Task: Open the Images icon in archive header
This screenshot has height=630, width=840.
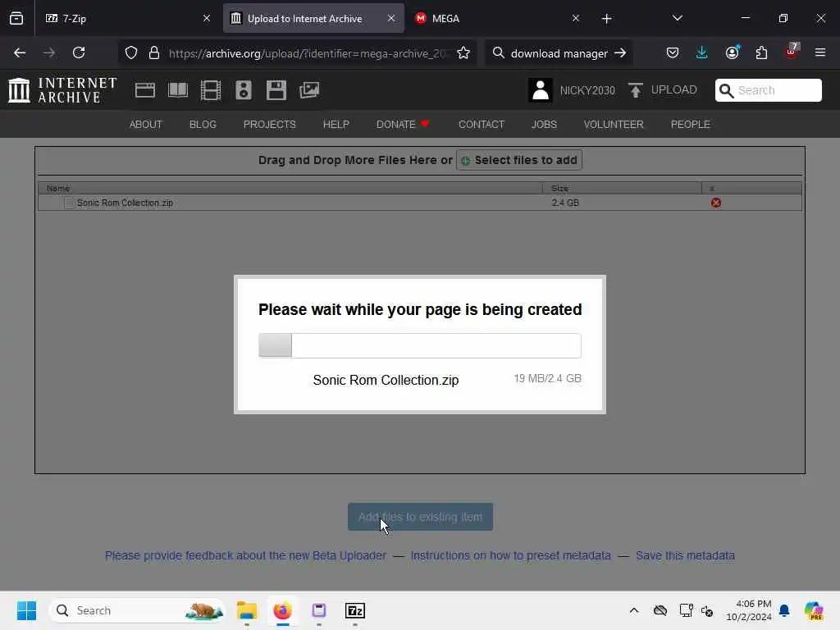Action: pos(309,90)
